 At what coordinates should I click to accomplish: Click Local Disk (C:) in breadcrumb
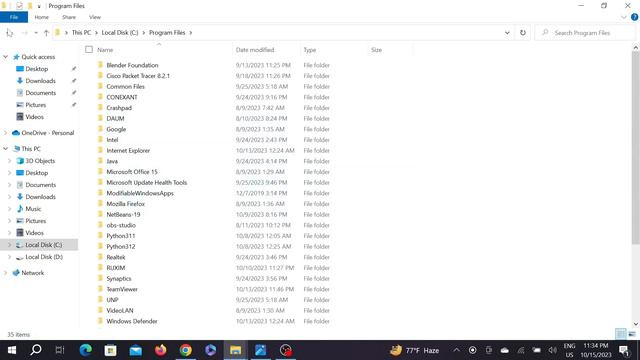pyautogui.click(x=120, y=33)
